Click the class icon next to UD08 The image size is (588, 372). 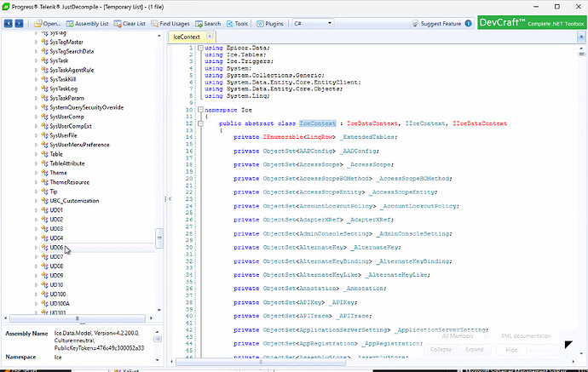click(44, 266)
